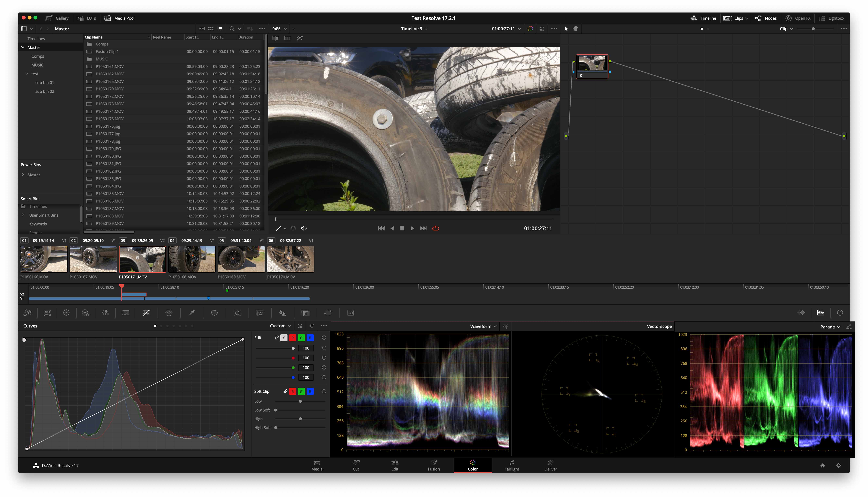Open the Motion Effects palette
The height and width of the screenshot is (497, 868).
tap(125, 313)
